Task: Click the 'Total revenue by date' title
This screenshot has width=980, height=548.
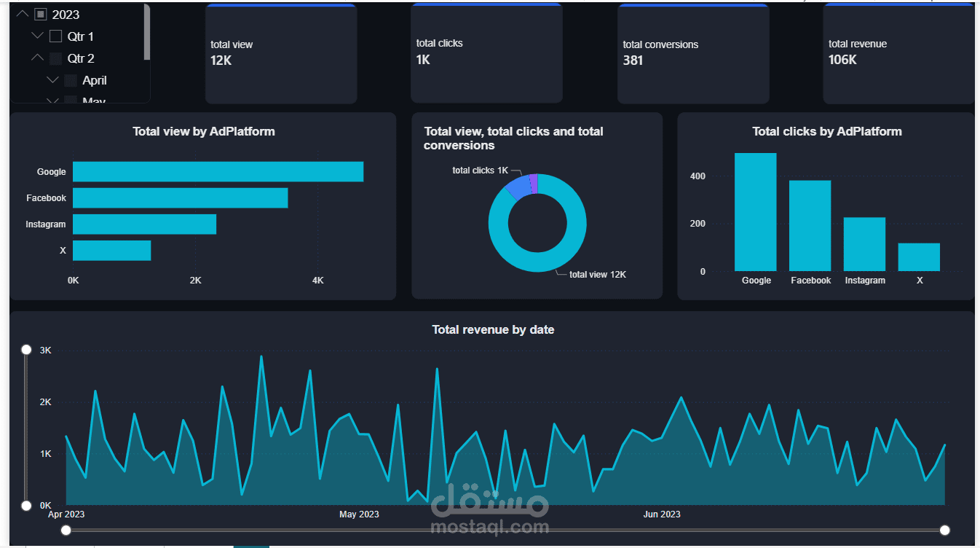Action: click(x=493, y=330)
